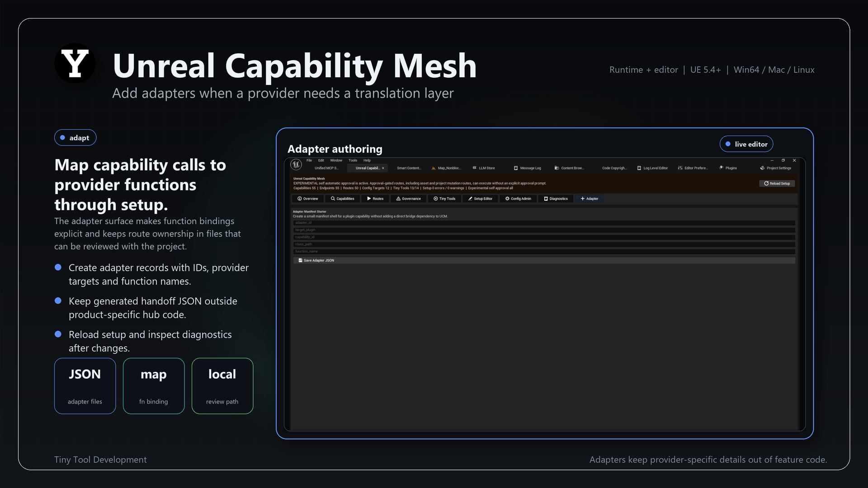Viewport: 868px width, 488px height.
Task: Click into the adapter_id field
Action: [x=544, y=223]
